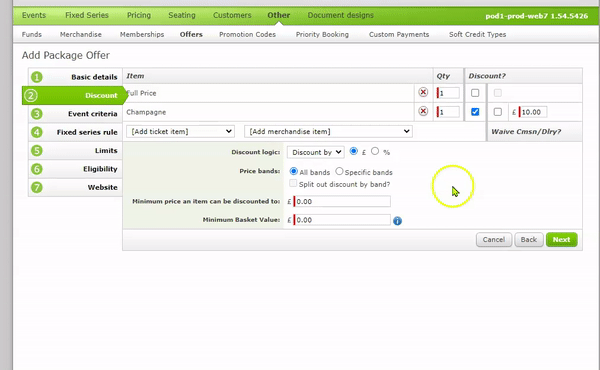This screenshot has height=370, width=600.
Task: Open the Pricing menu
Action: point(139,15)
